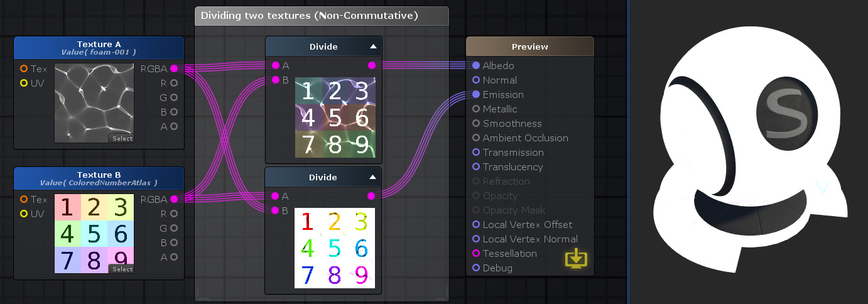This screenshot has height=304, width=868.
Task: Toggle the Normal port on Preview node
Action: pos(476,80)
